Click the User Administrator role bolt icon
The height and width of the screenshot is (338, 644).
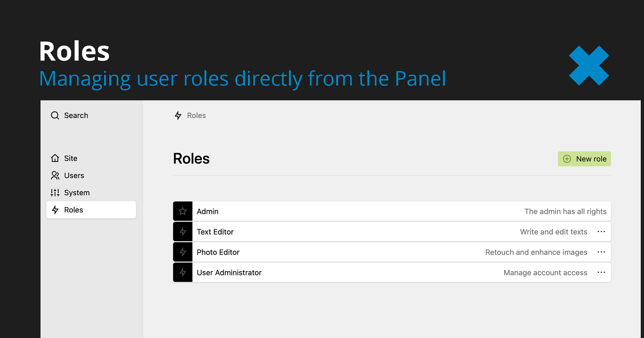tap(183, 273)
